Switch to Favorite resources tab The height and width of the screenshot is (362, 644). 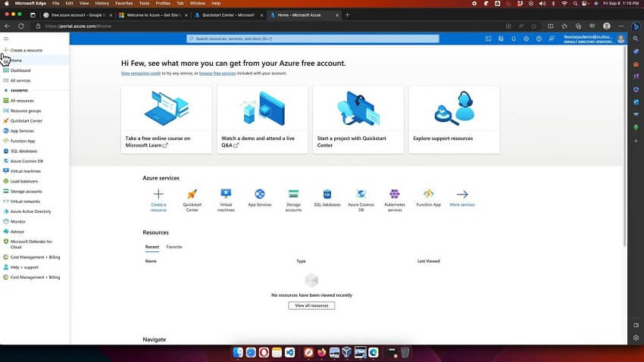pyautogui.click(x=174, y=247)
